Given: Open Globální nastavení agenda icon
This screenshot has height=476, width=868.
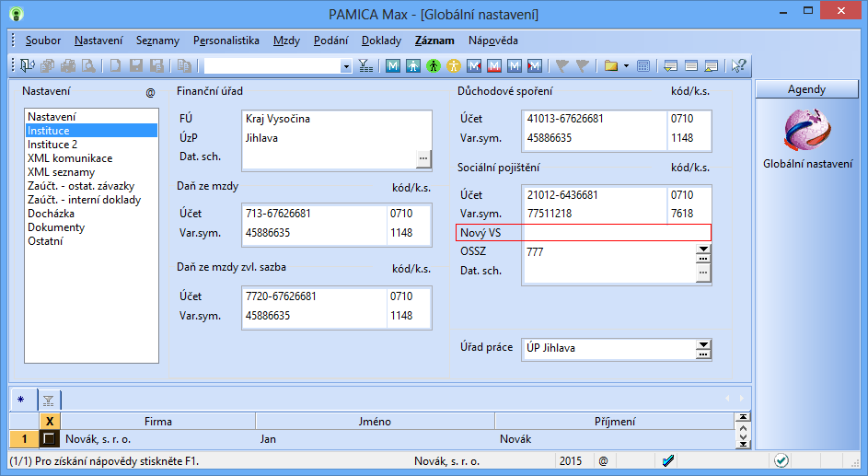Looking at the screenshot, I should [807, 131].
